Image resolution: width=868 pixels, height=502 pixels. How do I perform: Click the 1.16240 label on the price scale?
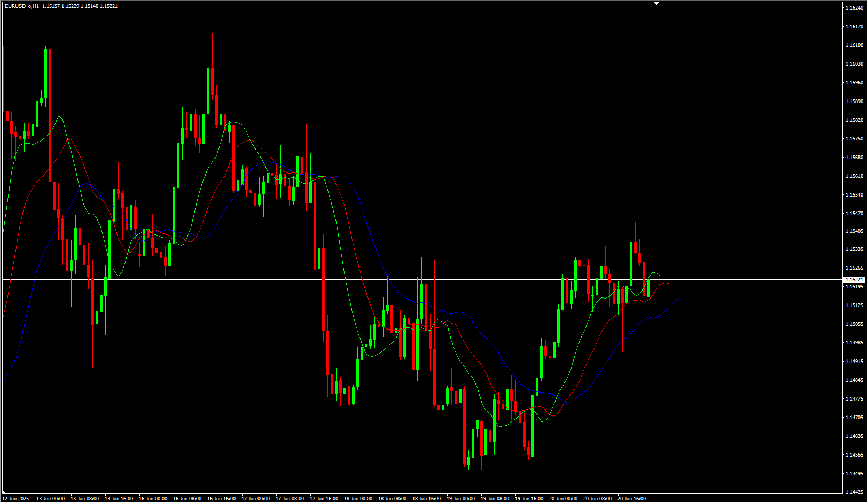[x=855, y=8]
